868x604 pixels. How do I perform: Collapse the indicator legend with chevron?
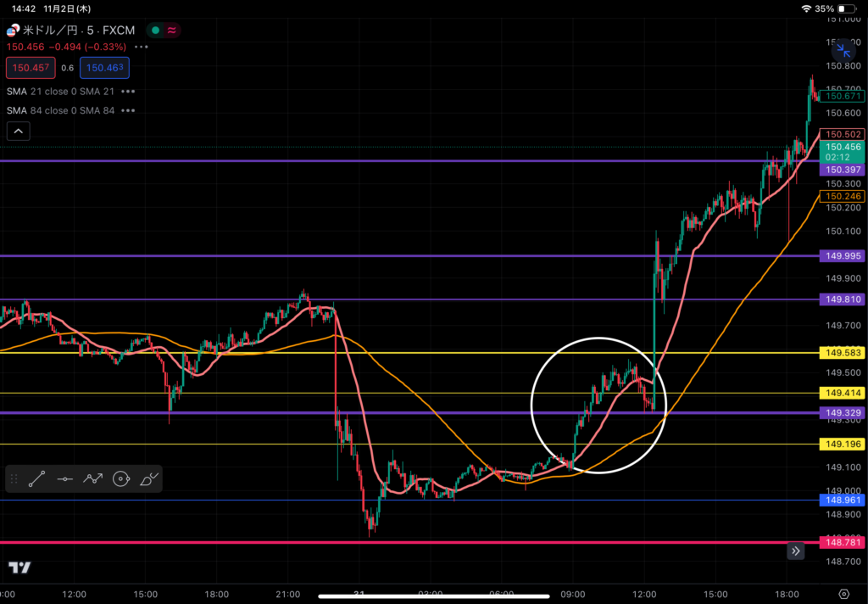pyautogui.click(x=19, y=131)
